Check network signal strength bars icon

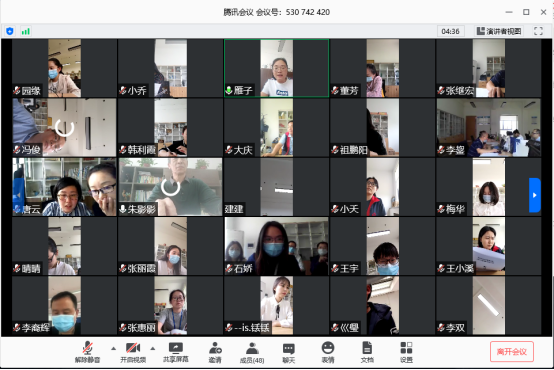tap(25, 31)
